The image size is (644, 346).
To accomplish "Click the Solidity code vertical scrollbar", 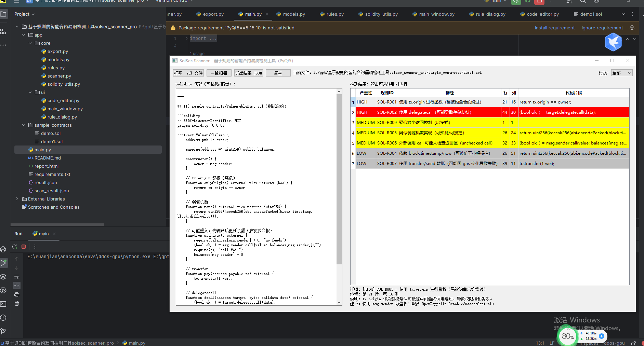I will coord(339,179).
